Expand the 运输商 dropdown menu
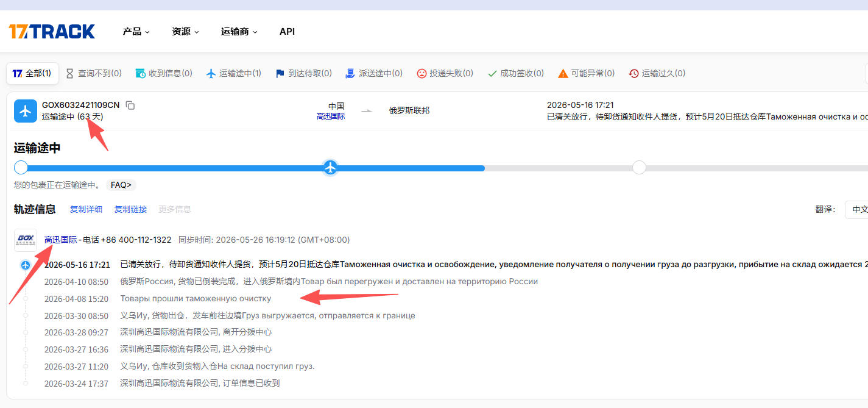 tap(239, 32)
